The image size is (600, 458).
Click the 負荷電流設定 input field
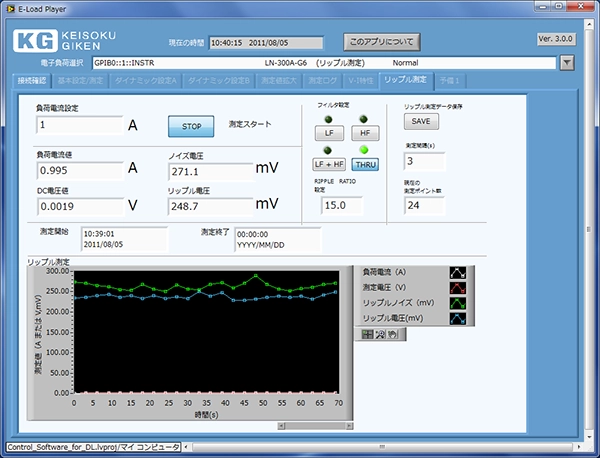[x=78, y=125]
